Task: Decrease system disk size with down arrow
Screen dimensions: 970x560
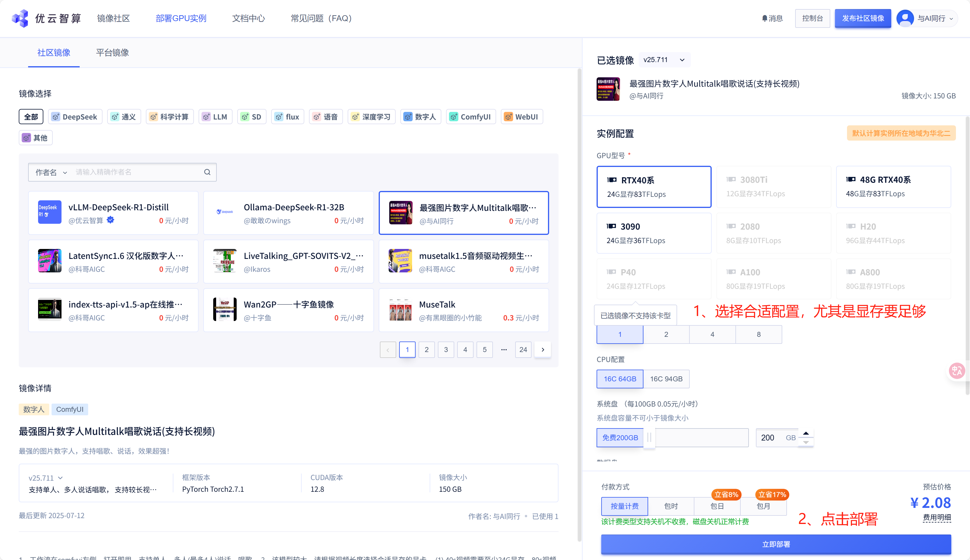Action: click(x=806, y=442)
